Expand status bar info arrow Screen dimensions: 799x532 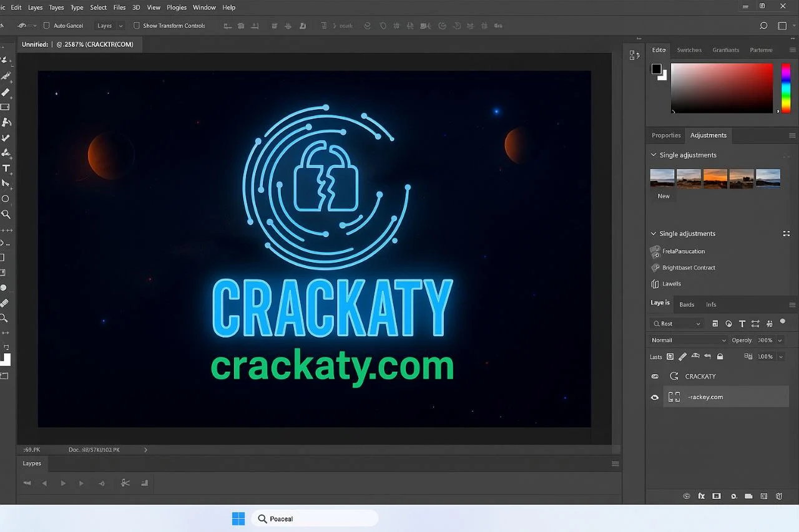[x=146, y=449]
